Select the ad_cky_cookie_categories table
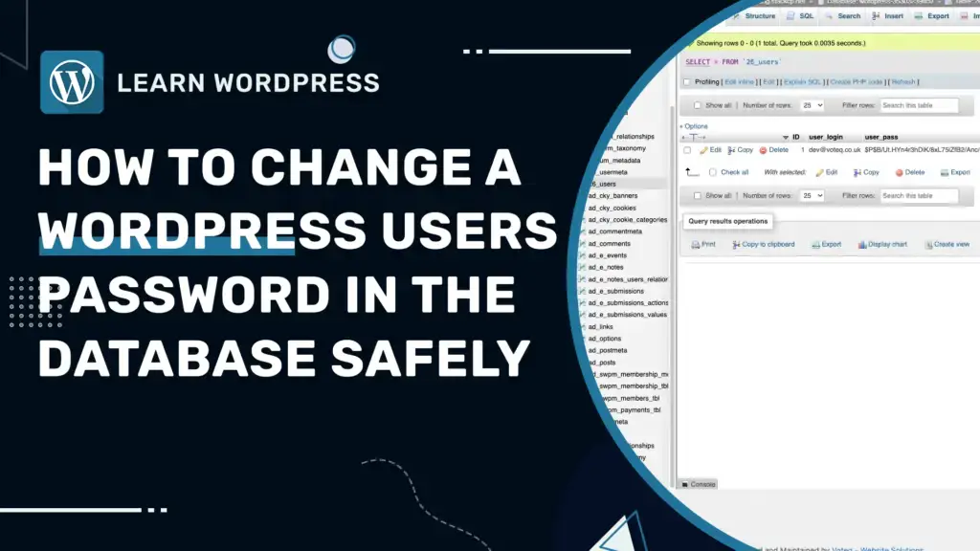 [628, 220]
